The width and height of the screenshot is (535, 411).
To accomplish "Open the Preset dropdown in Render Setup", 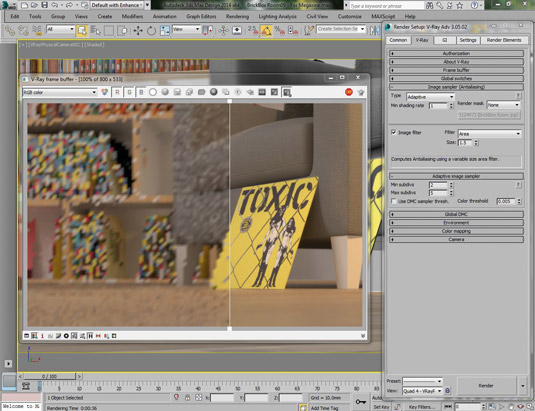I will pyautogui.click(x=422, y=381).
